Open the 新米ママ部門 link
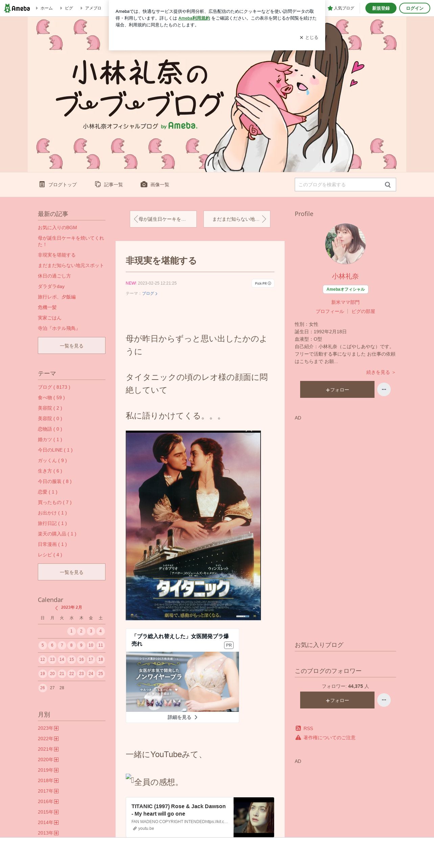This screenshot has width=434, height=868. [x=345, y=302]
